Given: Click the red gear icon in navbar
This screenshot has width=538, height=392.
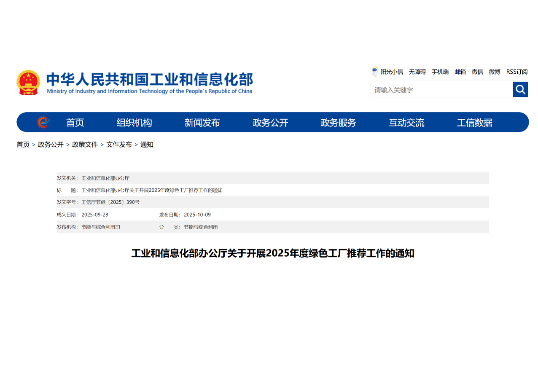Looking at the screenshot, I should [x=43, y=122].
